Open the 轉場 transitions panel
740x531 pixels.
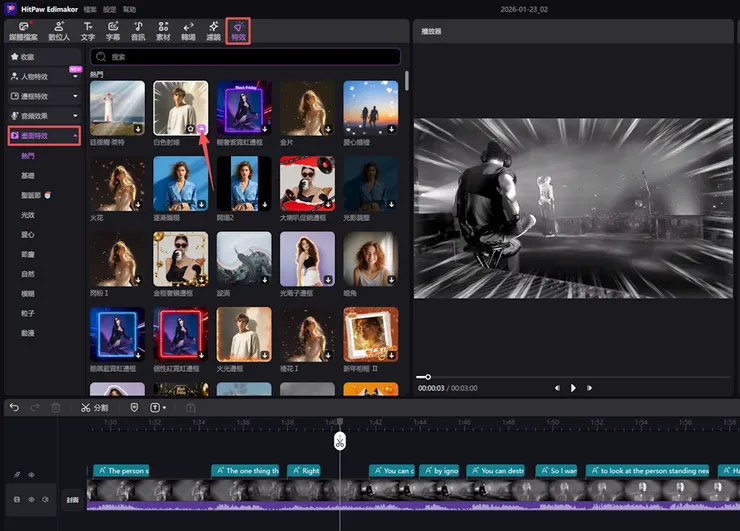click(188, 30)
